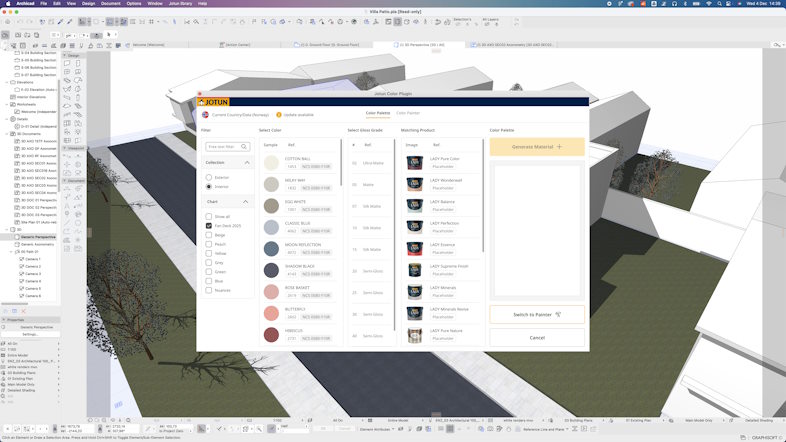Click the Pick Up Parameters eyedropper icon
Image resolution: width=786 pixels, height=442 pixels.
coord(61,22)
